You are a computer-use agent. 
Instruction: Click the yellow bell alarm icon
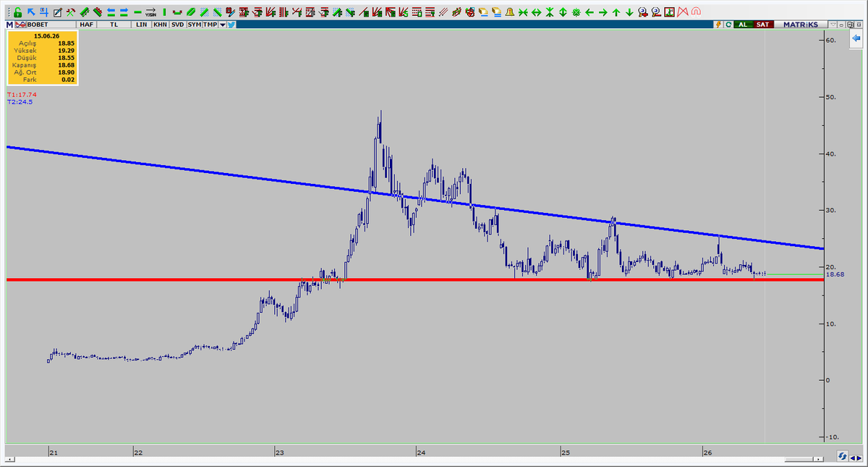pos(510,12)
